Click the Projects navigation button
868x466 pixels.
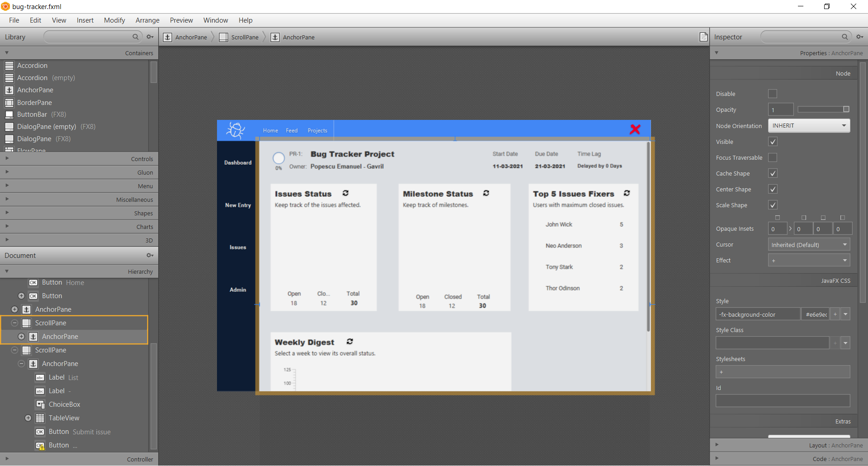click(317, 131)
